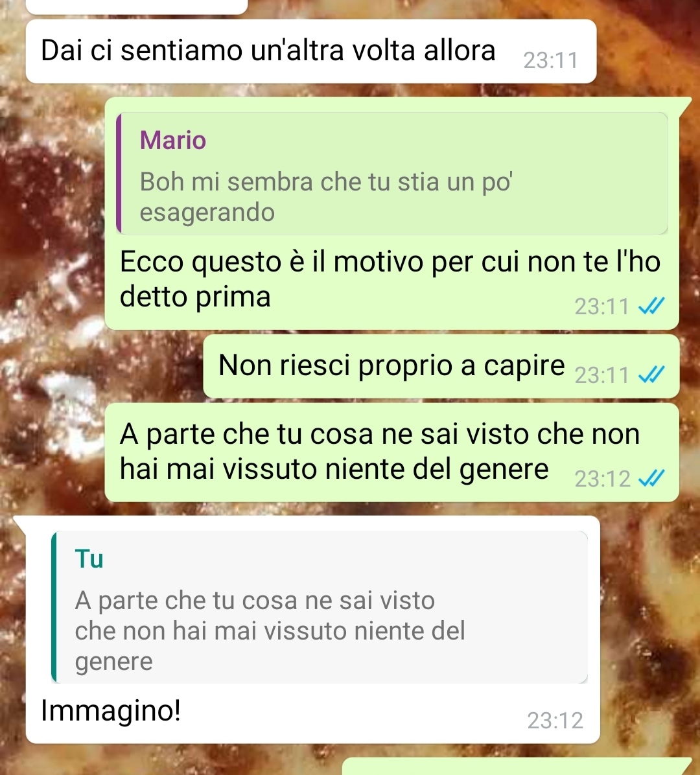Click the read receipt ticks beside "detto prima"
This screenshot has height=775, width=700.
pyautogui.click(x=651, y=306)
